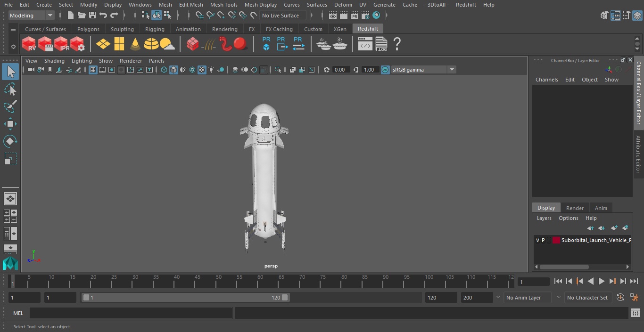This screenshot has height=332, width=644.
Task: Open Redshift help question mark icon
Action: (397, 44)
